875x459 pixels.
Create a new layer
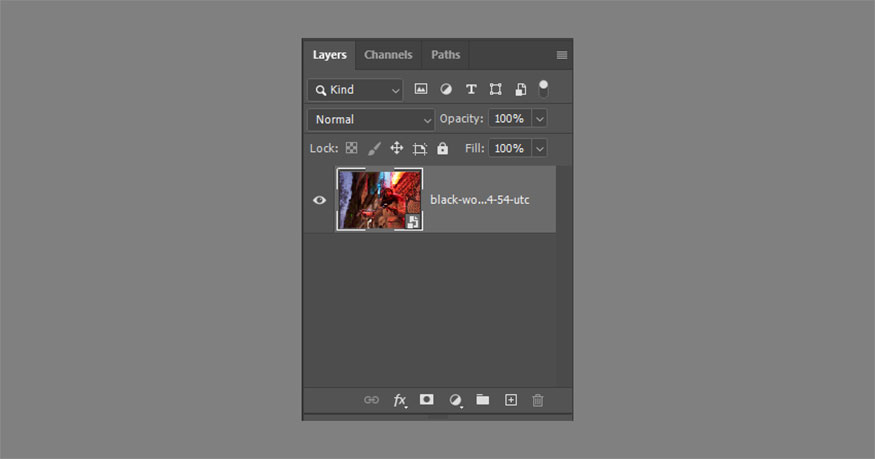(511, 400)
